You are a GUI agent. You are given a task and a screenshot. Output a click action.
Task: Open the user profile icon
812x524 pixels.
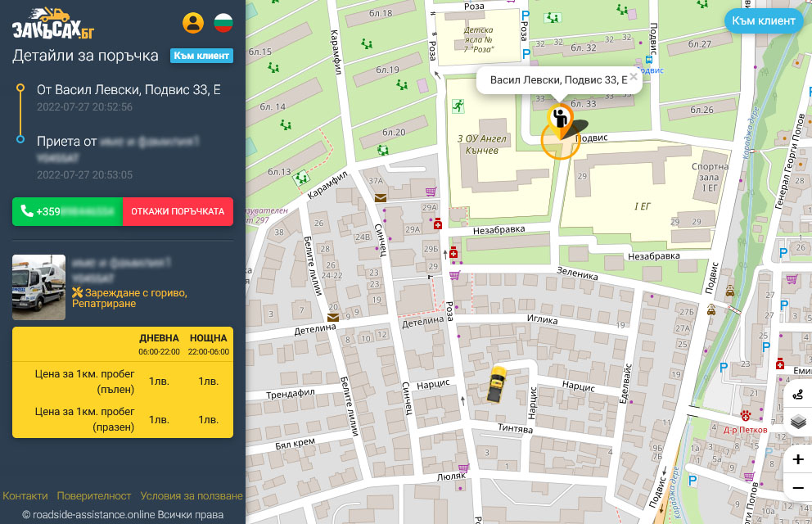[x=193, y=23]
